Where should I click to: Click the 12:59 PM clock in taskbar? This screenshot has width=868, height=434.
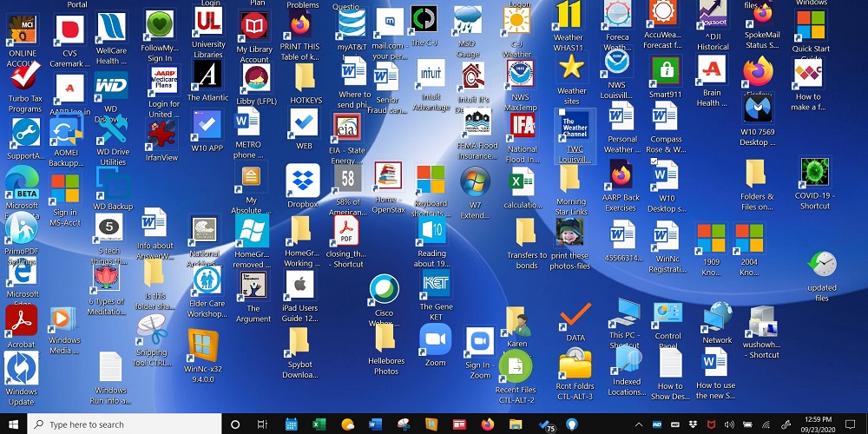click(x=820, y=419)
